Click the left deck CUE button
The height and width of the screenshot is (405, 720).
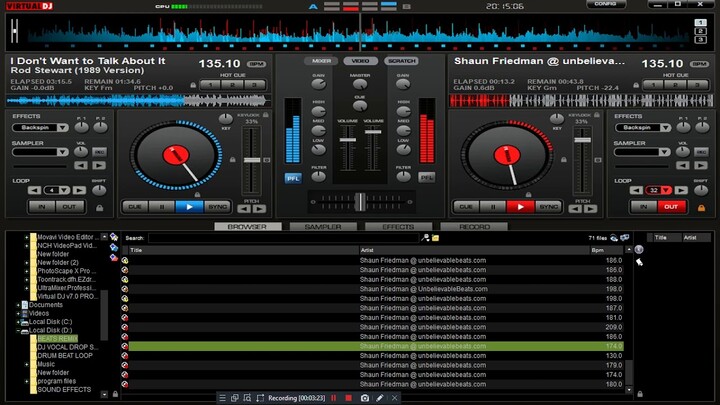135,206
